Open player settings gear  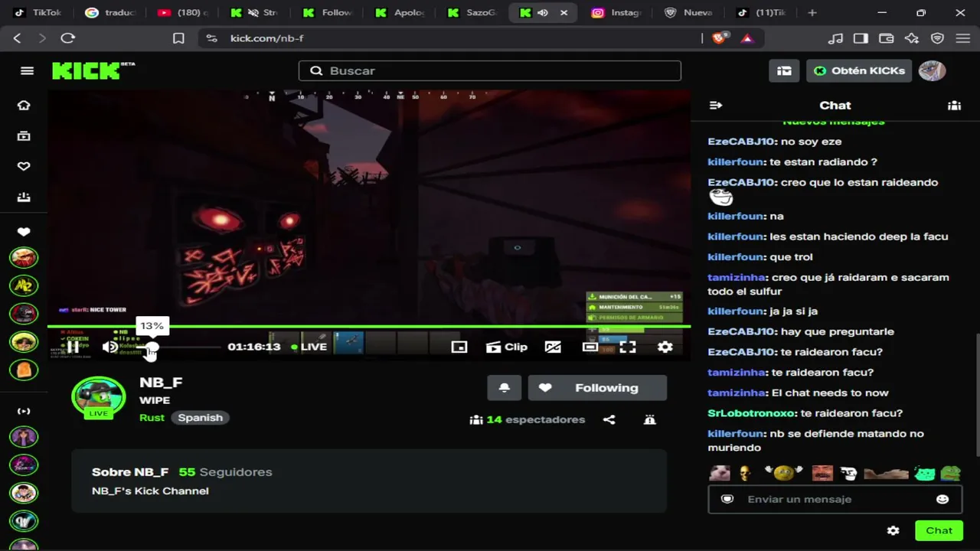coord(665,347)
